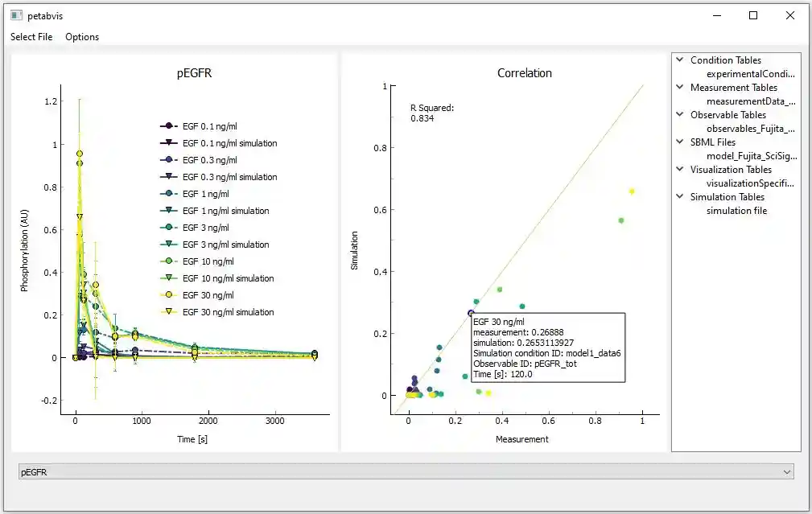Click the Correlation plot title
The height and width of the screenshot is (514, 812).
[525, 73]
